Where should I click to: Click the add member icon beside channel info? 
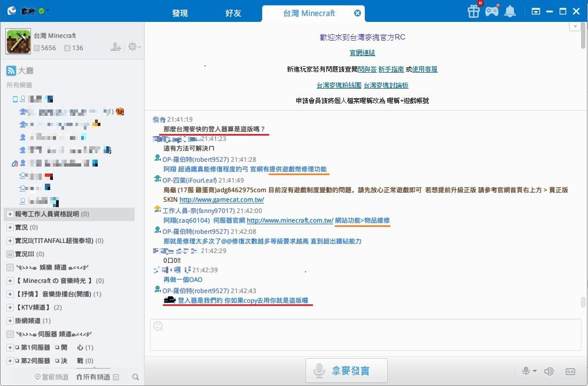coord(115,48)
